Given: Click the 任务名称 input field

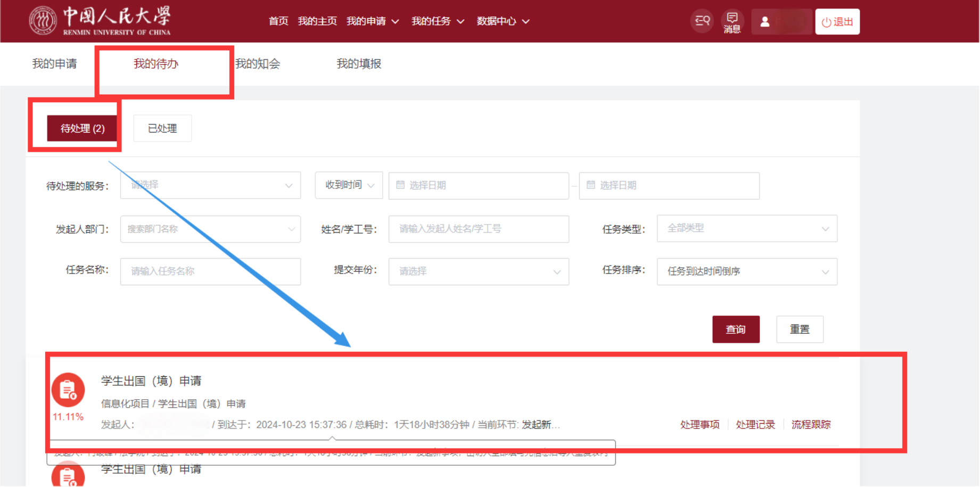Looking at the screenshot, I should point(210,271).
